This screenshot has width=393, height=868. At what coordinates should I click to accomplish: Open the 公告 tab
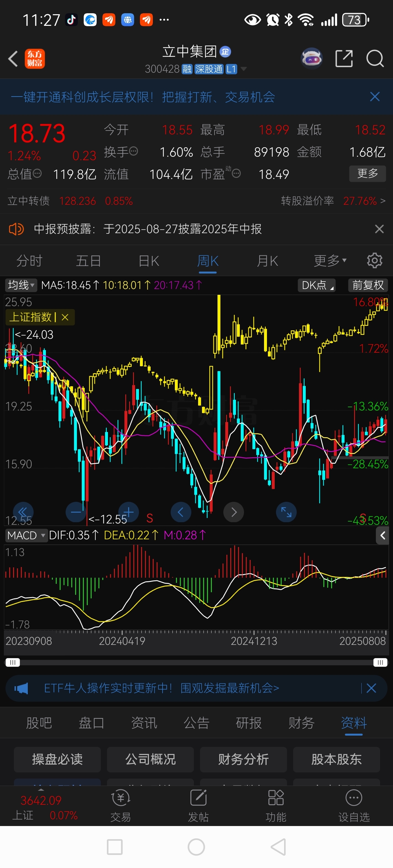click(x=196, y=723)
